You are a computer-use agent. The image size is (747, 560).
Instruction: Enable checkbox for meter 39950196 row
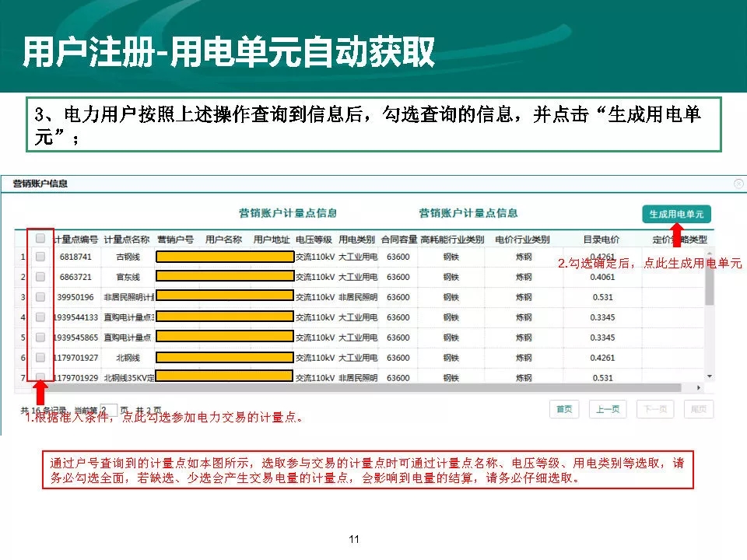point(40,296)
